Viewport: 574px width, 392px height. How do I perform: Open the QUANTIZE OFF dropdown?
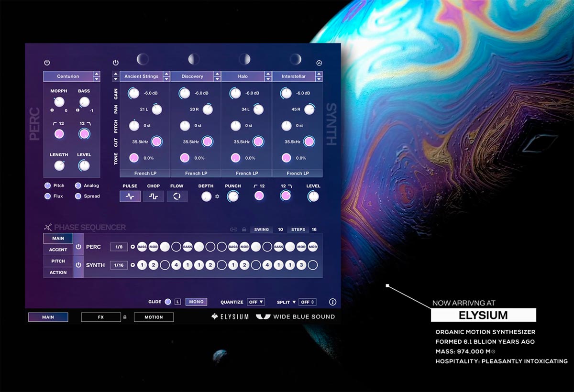coord(256,302)
